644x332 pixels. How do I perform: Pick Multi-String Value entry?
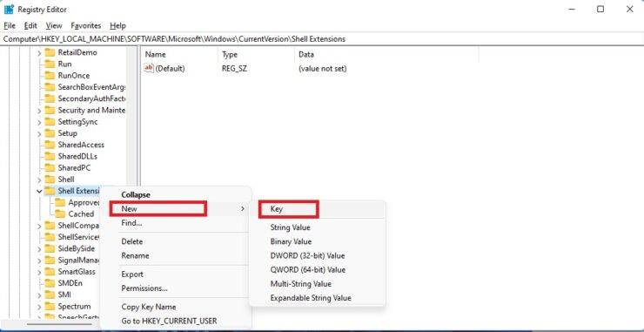click(300, 284)
